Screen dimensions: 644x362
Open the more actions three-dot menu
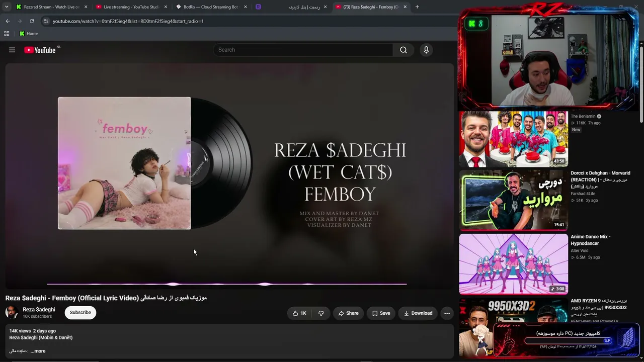coord(447,313)
